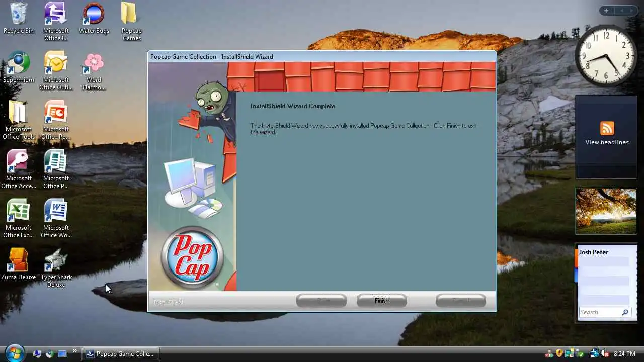The height and width of the screenshot is (362, 644).
Task: Click the sidebar add gadget plus button
Action: tap(606, 11)
